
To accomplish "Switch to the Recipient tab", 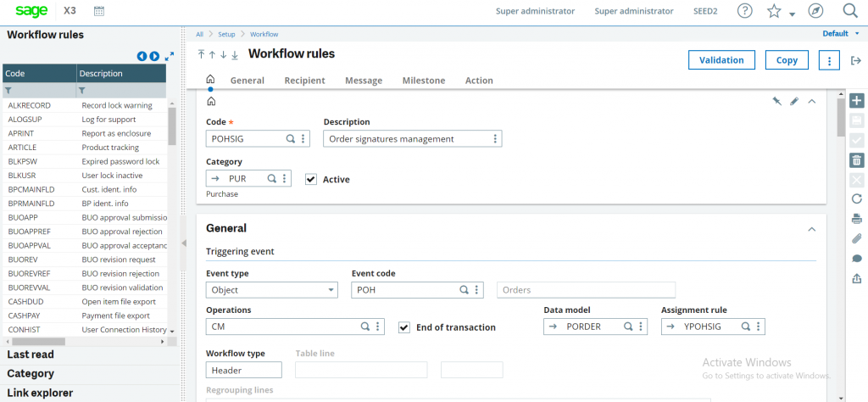I will coord(305,81).
